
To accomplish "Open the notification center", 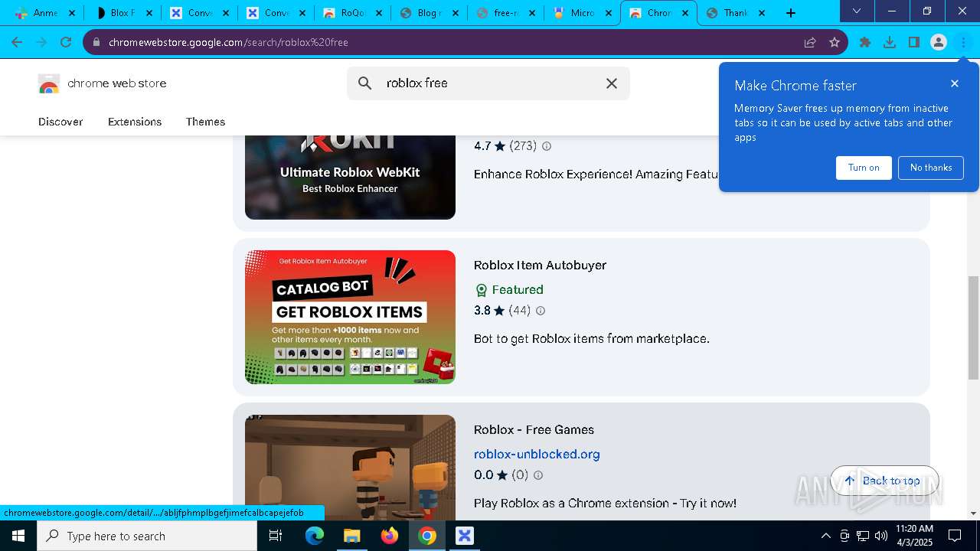I will (955, 536).
